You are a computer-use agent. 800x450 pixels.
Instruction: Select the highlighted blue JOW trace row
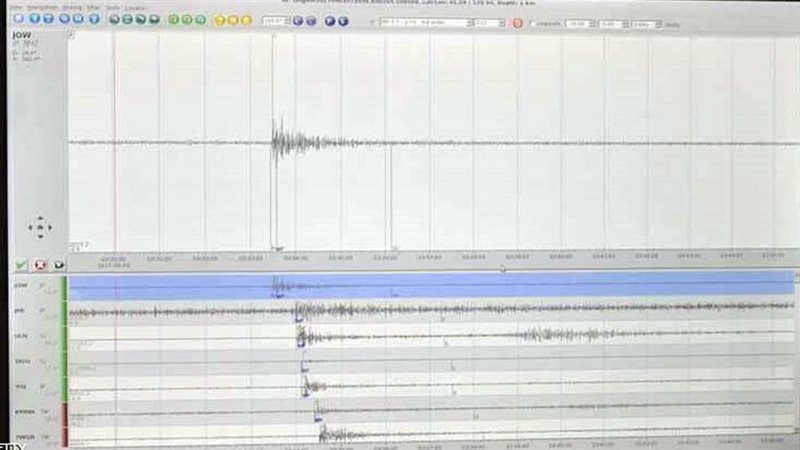[430, 287]
